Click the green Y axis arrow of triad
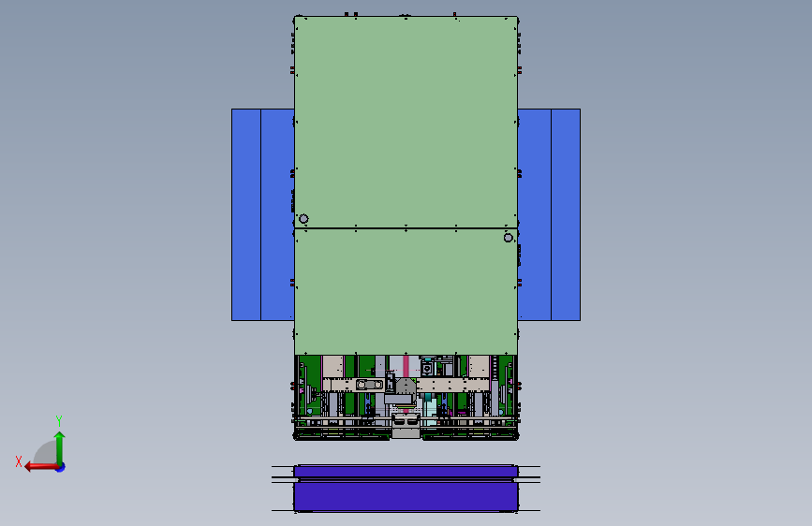Screen dimensions: 812x526 tap(60, 447)
